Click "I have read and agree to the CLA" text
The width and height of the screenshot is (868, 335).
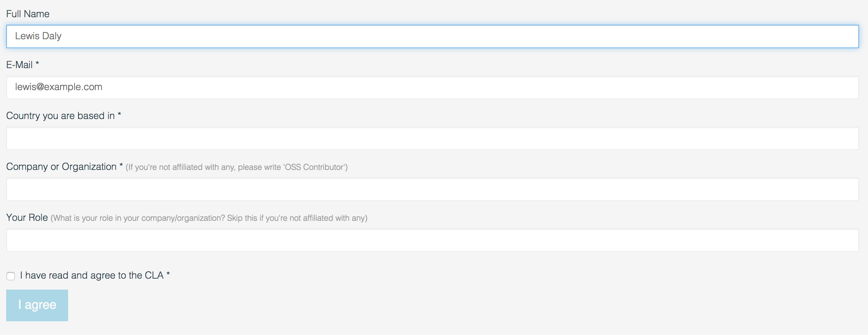tap(91, 275)
